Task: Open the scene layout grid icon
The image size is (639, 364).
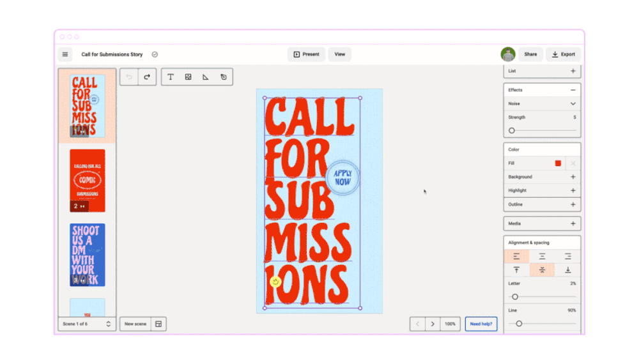Action: (x=158, y=324)
